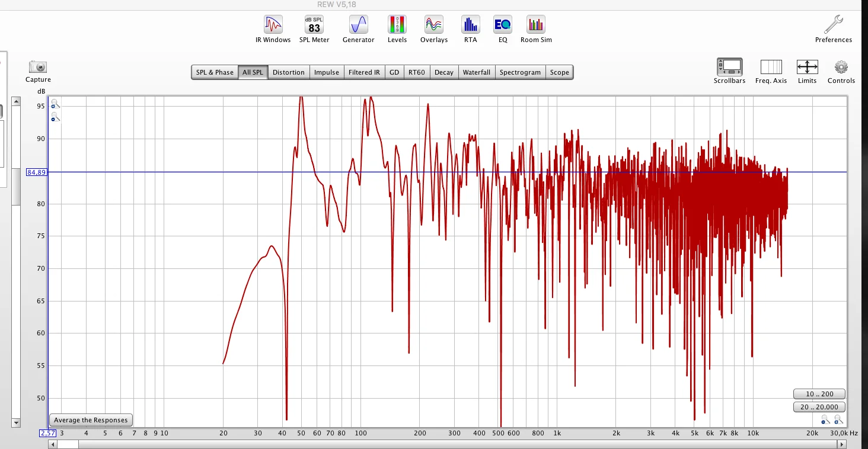Viewport: 868px width, 449px height.
Task: Open the Scope tab
Action: (x=559, y=72)
